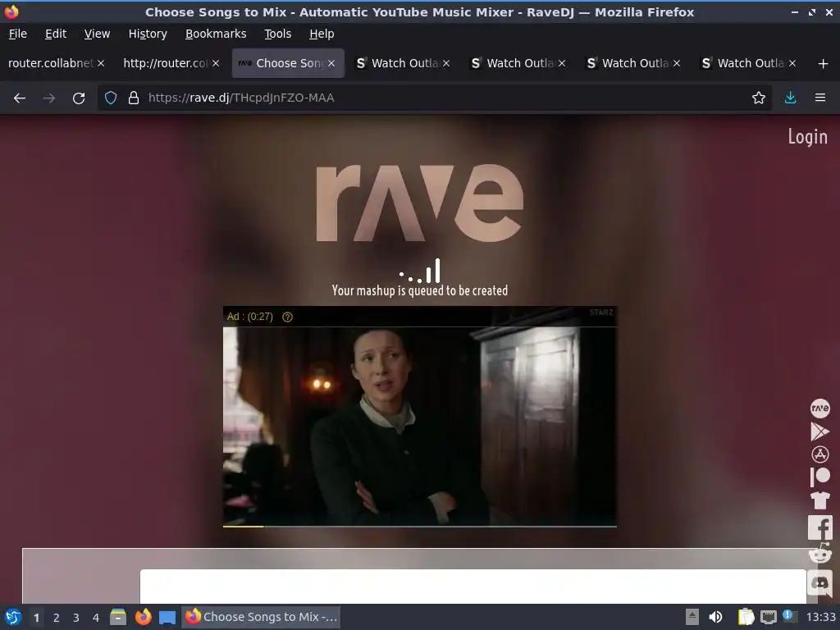Viewport: 840px width, 630px height.
Task: Launch Firefox from the taskbar
Action: pyautogui.click(x=143, y=617)
